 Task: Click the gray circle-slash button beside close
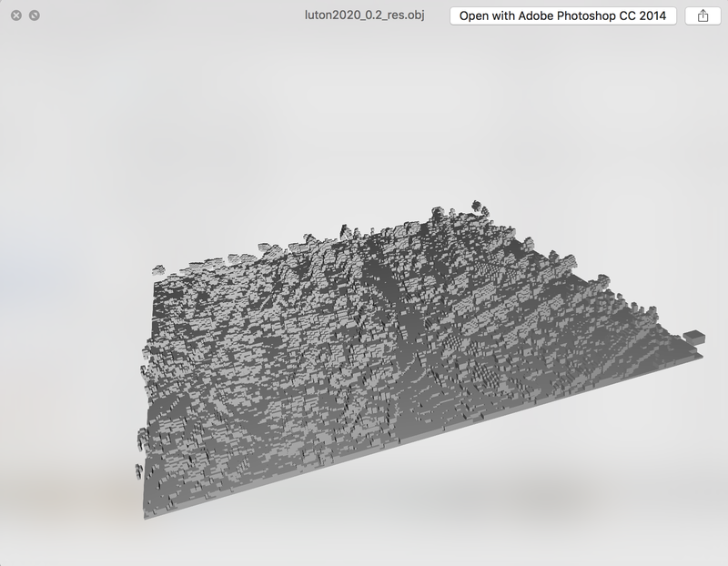pos(34,15)
